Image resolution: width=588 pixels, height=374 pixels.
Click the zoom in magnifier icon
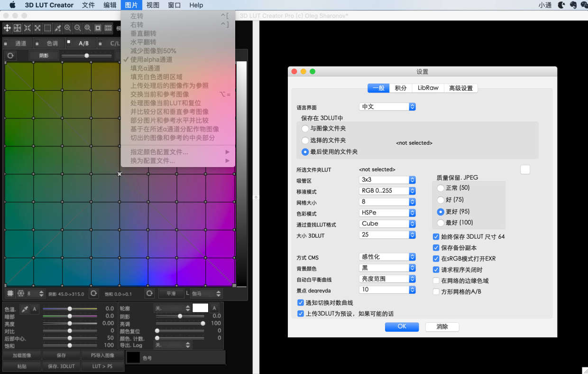point(68,28)
